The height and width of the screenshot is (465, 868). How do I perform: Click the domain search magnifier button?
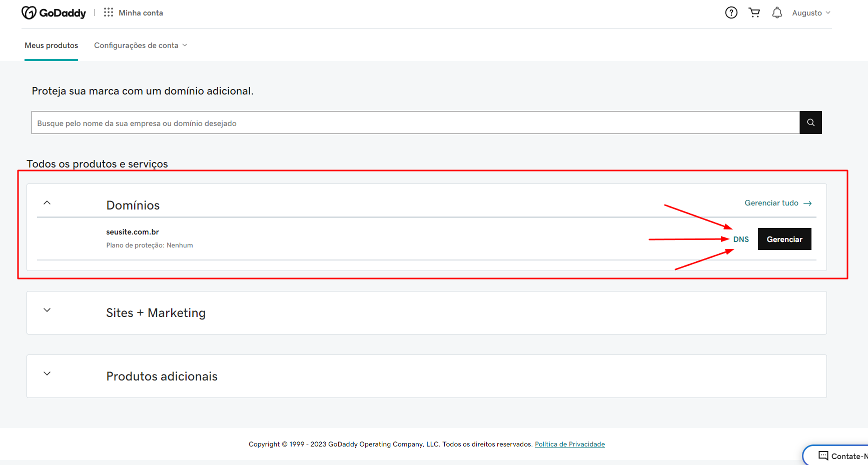coord(810,122)
